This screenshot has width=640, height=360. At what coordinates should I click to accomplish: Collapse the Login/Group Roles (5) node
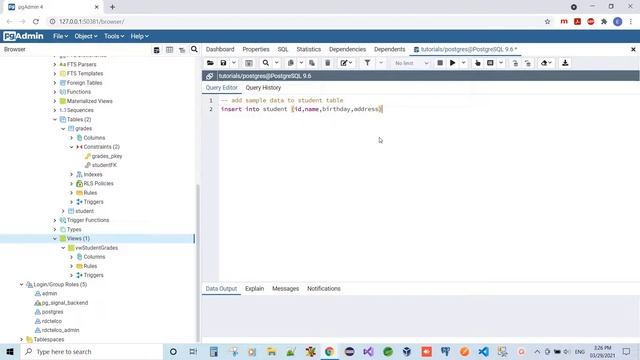coord(22,284)
